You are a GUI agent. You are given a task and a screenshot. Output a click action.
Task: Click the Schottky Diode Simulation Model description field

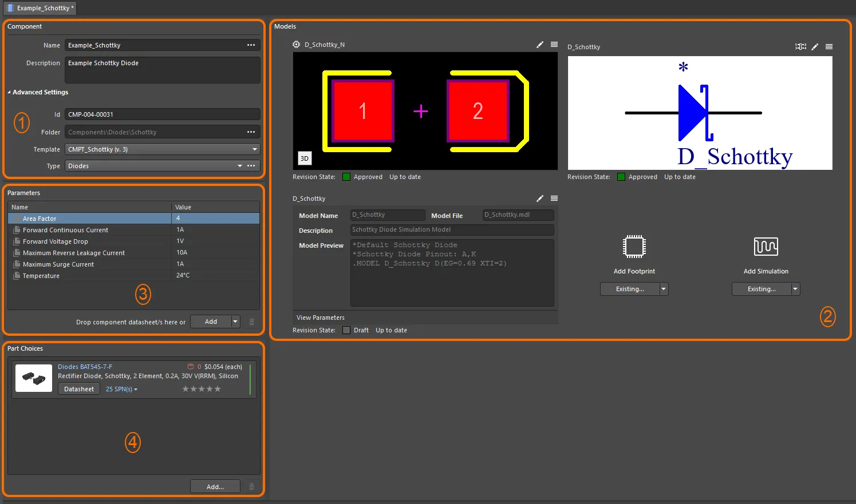point(452,230)
